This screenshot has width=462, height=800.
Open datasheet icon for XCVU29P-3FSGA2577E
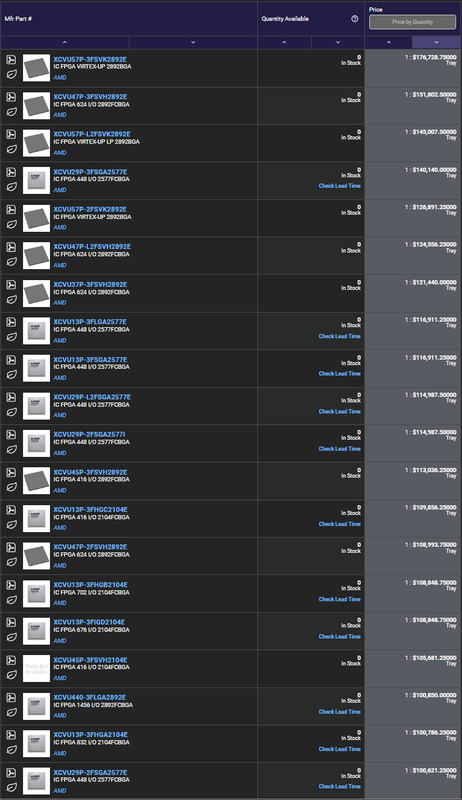(11, 172)
